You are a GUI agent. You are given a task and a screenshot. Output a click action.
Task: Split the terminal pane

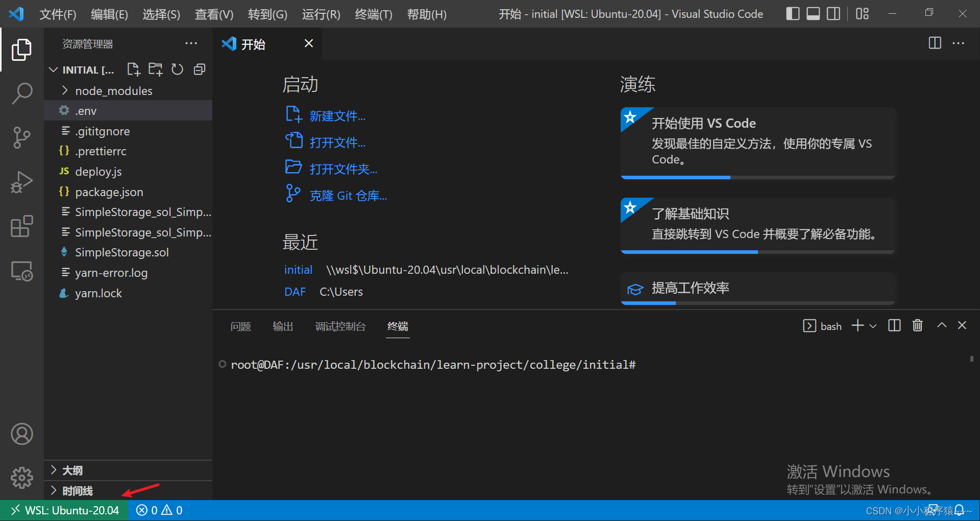(x=894, y=325)
